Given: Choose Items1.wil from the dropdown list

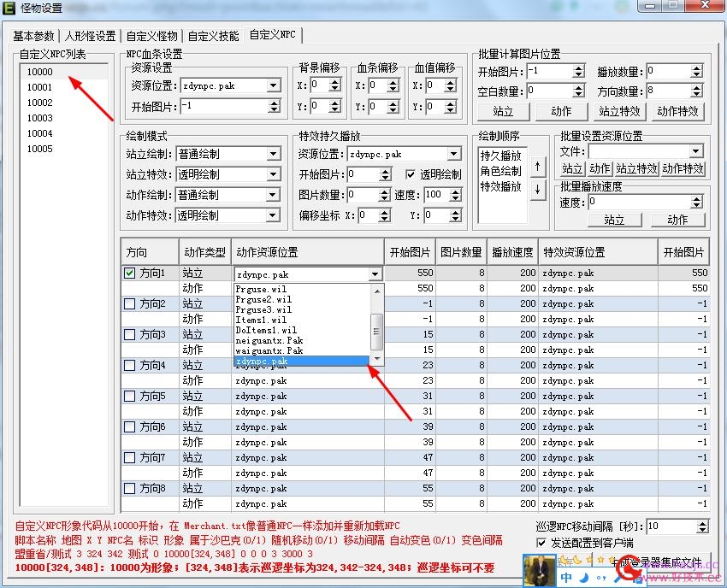Looking at the screenshot, I should [302, 320].
